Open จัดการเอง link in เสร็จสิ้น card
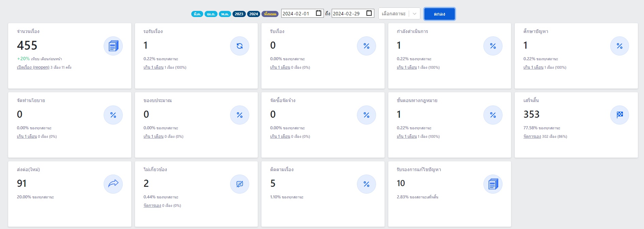 pyautogui.click(x=532, y=136)
